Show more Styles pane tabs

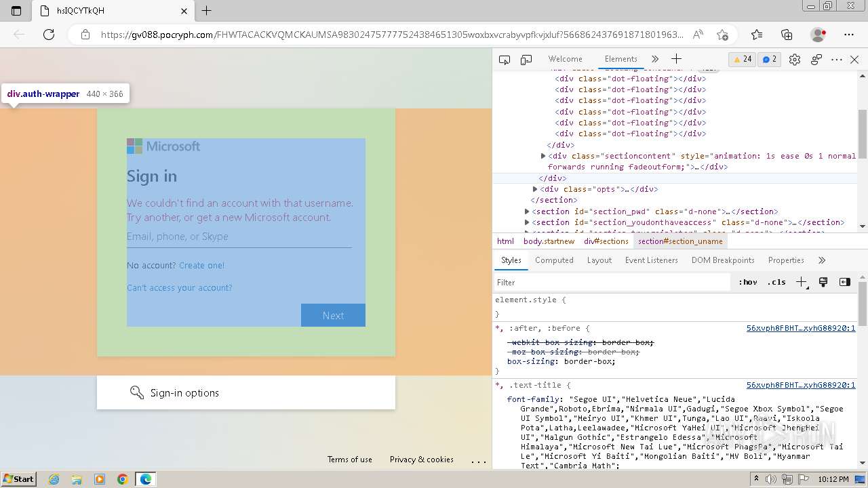[x=822, y=260]
